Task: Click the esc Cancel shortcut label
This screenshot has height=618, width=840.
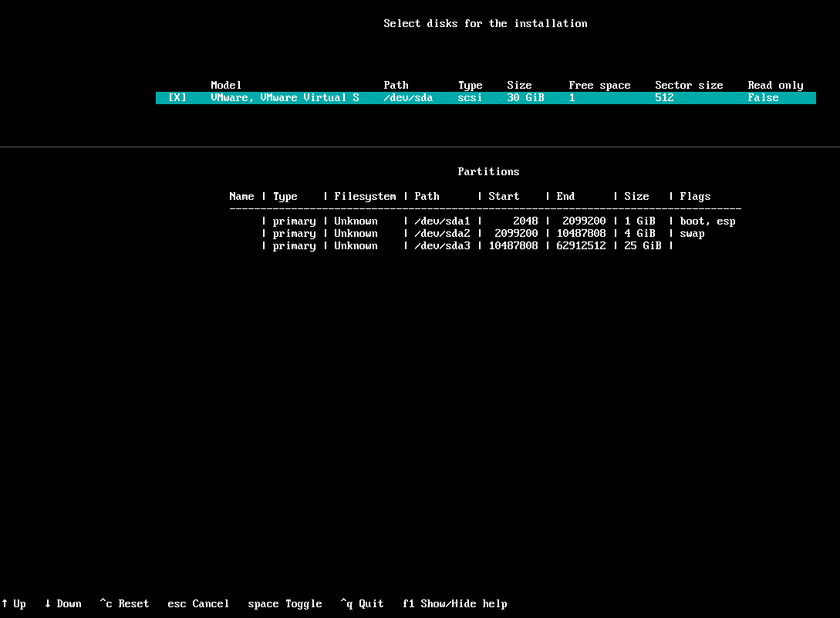Action: pyautogui.click(x=198, y=604)
